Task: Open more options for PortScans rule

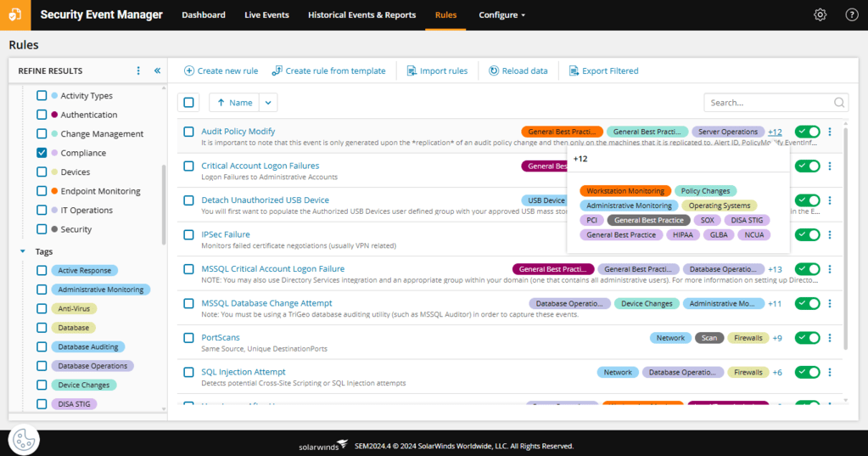Action: pos(829,337)
